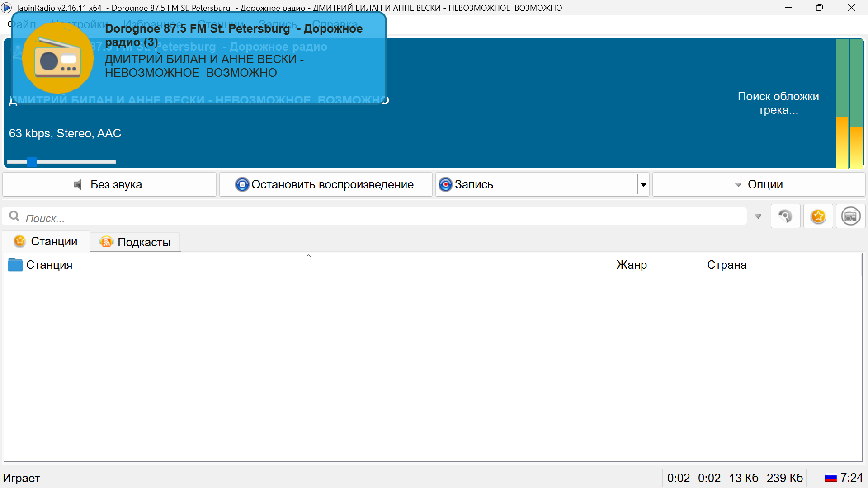This screenshot has height=488, width=868.
Task: Click the magnifier icon in search box
Action: click(x=14, y=216)
